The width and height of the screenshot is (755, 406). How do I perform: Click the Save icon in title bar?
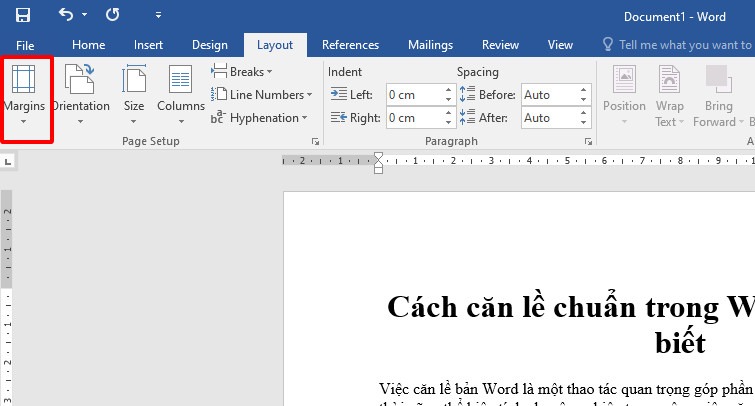23,15
